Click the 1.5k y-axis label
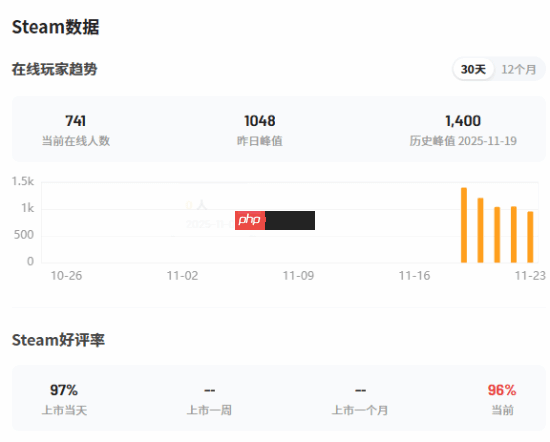The width and height of the screenshot is (550, 442). point(23,181)
